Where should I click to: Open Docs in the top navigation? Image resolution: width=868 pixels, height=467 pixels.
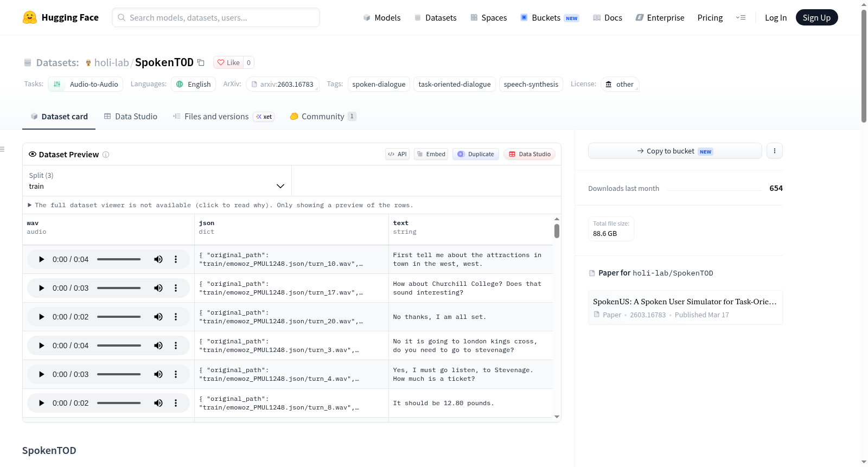[608, 17]
